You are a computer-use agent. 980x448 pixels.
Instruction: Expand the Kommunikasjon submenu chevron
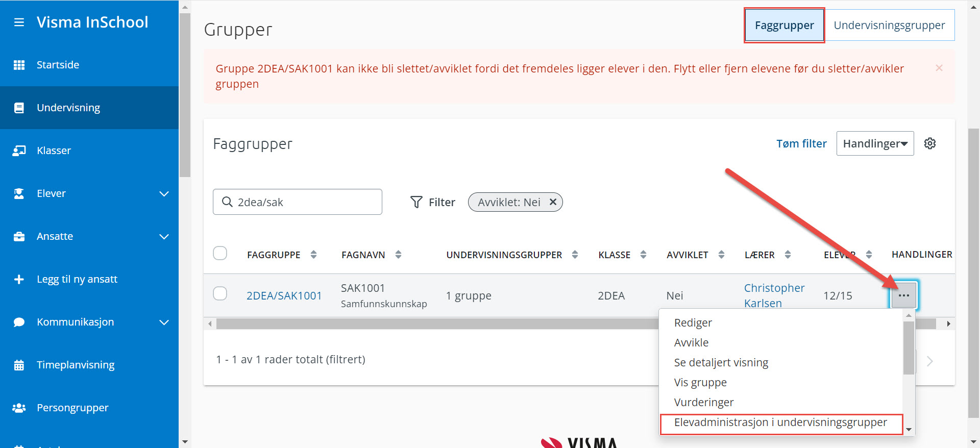point(164,322)
